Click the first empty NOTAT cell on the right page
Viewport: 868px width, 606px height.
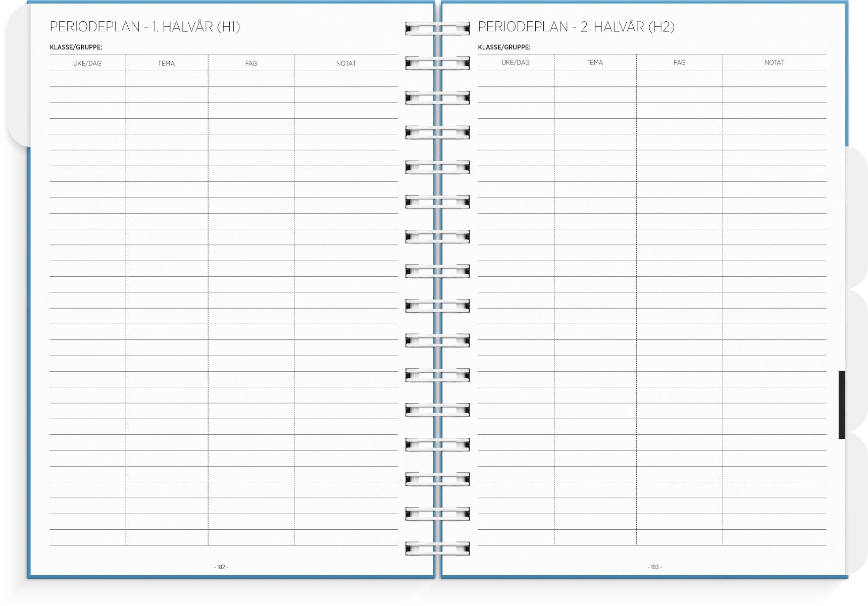pyautogui.click(x=774, y=79)
